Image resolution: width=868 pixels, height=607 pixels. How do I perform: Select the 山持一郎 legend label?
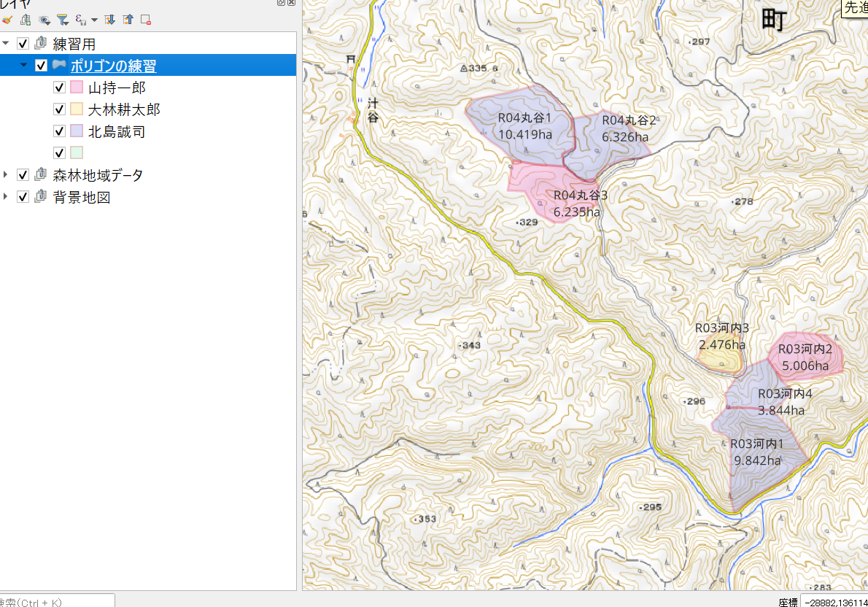(x=117, y=88)
